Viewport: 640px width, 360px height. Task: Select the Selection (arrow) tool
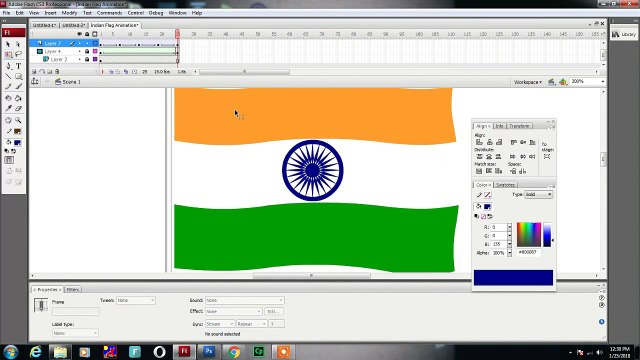[8, 44]
